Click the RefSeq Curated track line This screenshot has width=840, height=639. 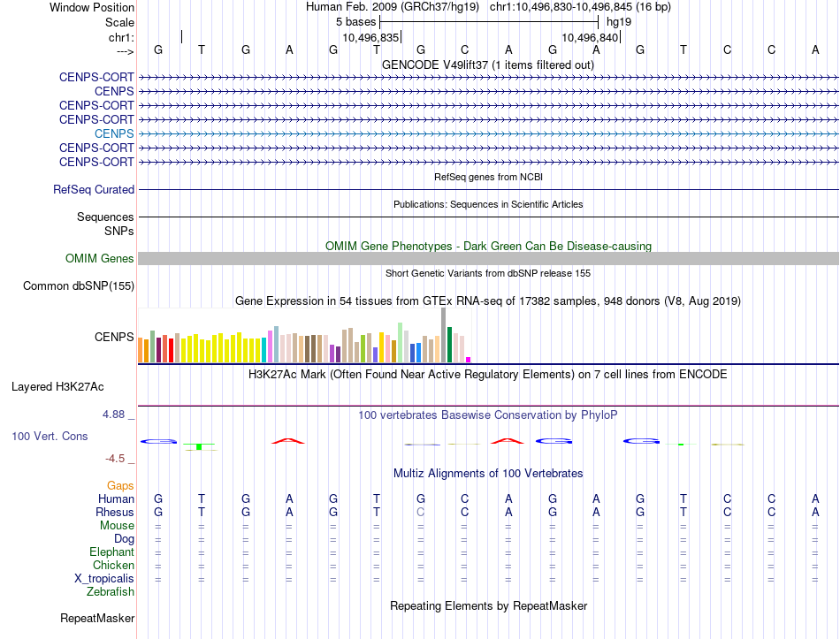[488, 190]
